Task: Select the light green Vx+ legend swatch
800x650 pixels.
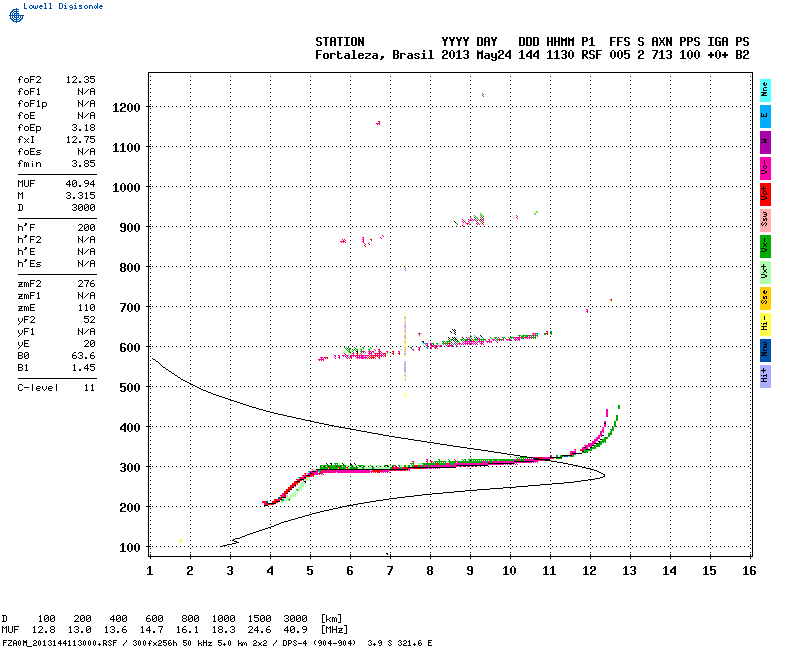Action: (764, 272)
